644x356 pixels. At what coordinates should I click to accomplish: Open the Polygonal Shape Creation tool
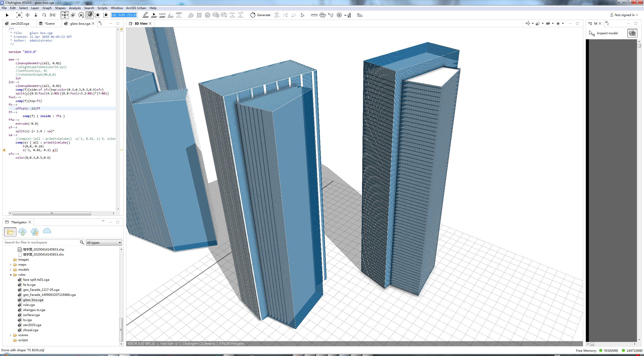point(191,15)
